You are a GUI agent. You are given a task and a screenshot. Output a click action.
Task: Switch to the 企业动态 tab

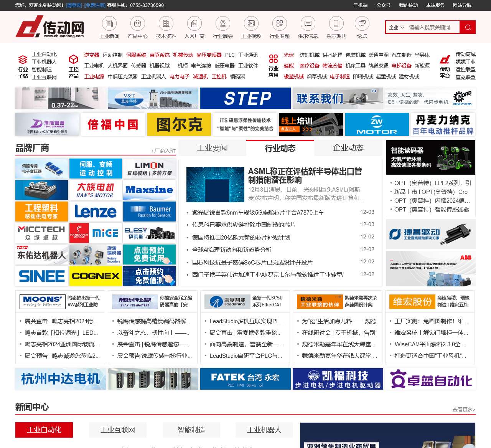348,148
